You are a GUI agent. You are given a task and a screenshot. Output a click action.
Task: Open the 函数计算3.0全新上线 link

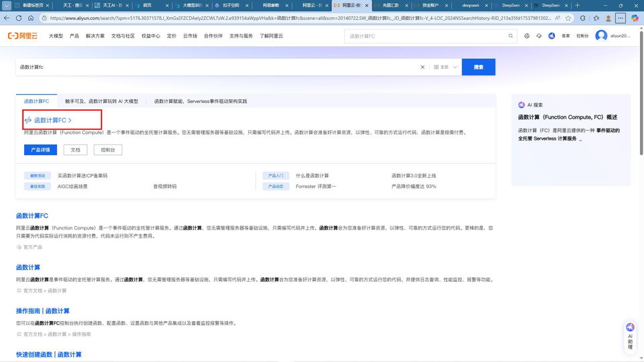[x=413, y=175]
